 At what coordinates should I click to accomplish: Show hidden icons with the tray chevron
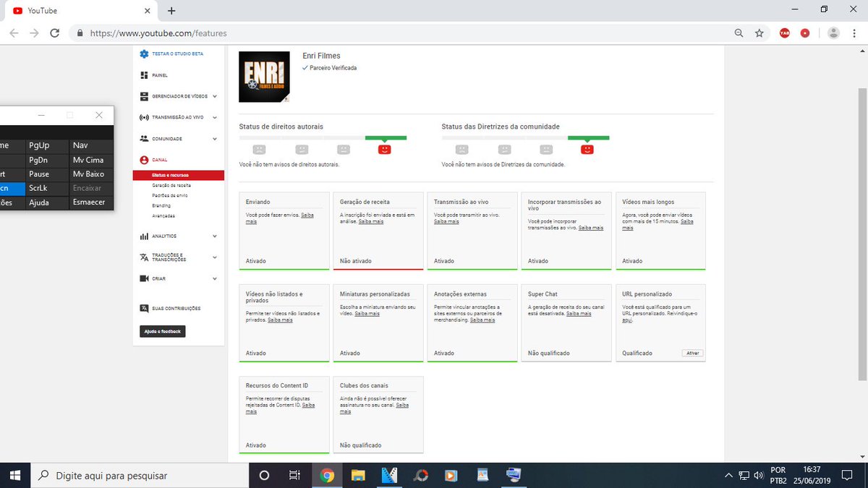[728, 475]
